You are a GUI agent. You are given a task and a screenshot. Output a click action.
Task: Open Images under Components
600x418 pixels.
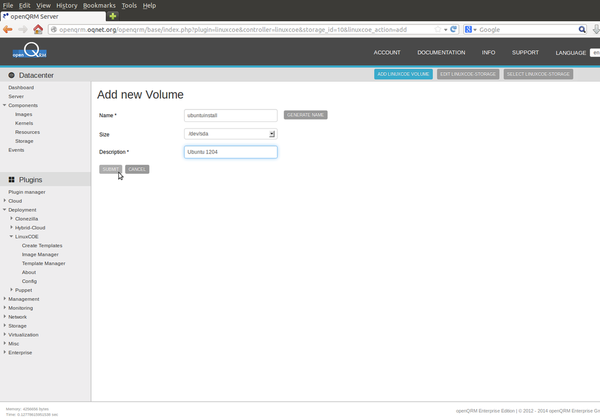point(23,114)
